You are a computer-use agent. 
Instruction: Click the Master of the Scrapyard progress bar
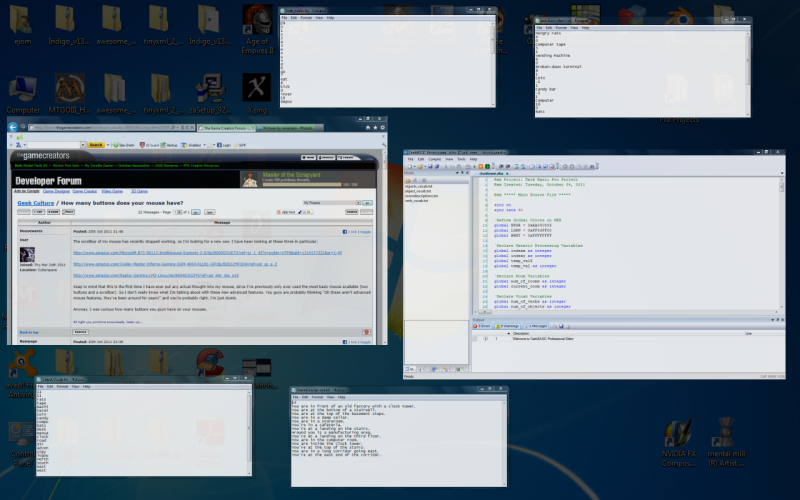(x=302, y=184)
